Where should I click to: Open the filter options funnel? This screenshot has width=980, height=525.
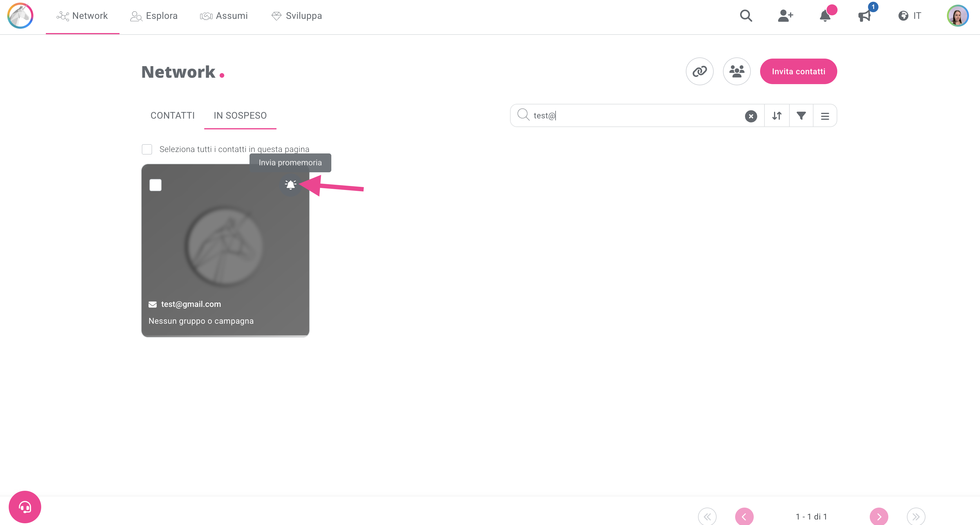(x=801, y=116)
